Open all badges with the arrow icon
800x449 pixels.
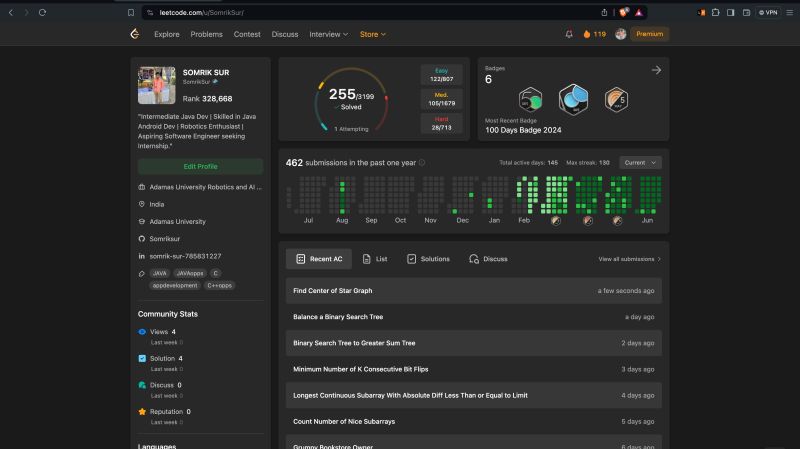point(656,70)
